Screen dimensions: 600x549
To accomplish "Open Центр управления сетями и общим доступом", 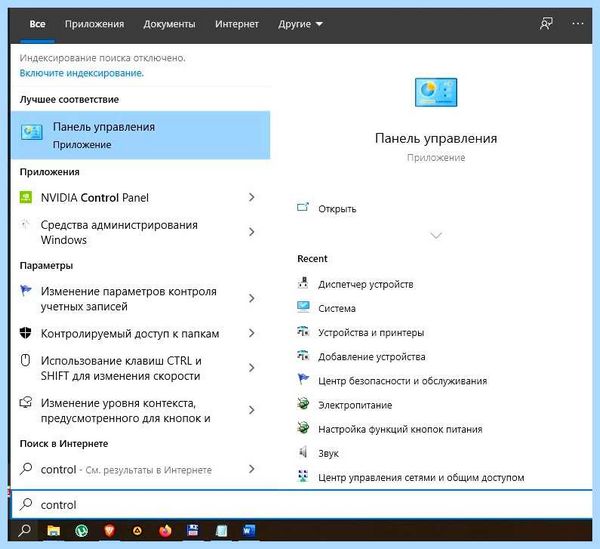I will (x=421, y=477).
